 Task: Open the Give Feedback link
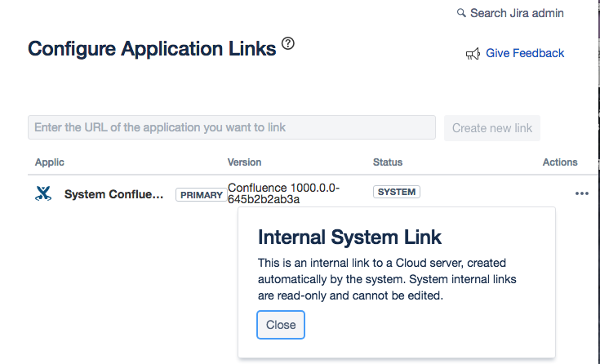(x=525, y=53)
